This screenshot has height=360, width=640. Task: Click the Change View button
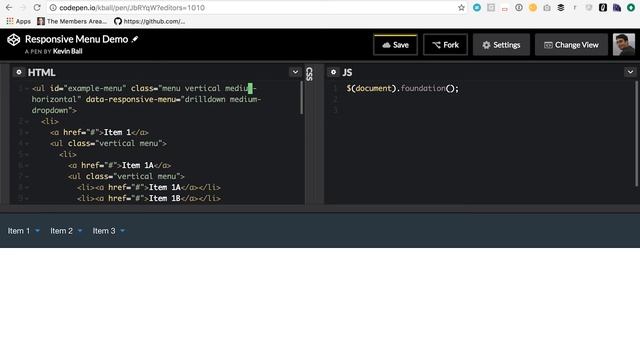coord(571,45)
